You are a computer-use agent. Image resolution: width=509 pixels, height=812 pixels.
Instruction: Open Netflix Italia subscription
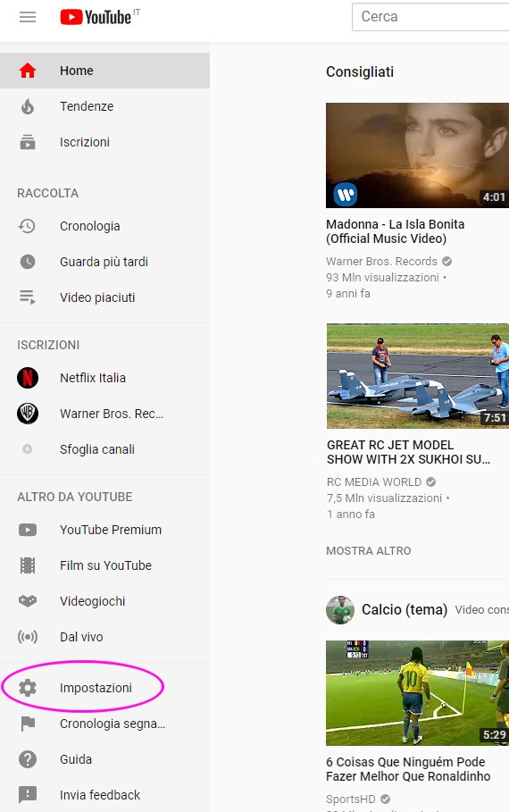93,378
